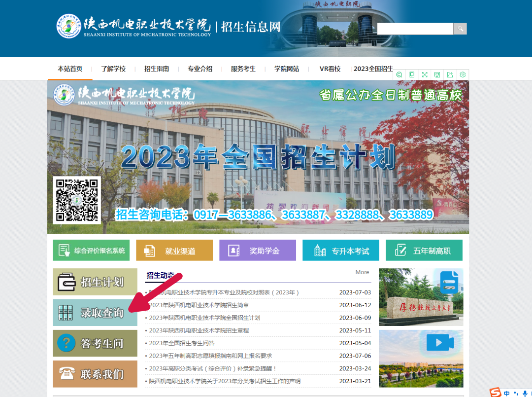532x397 pixels.
Task: Click the save image icon in floating toolbar
Action: (x=437, y=74)
